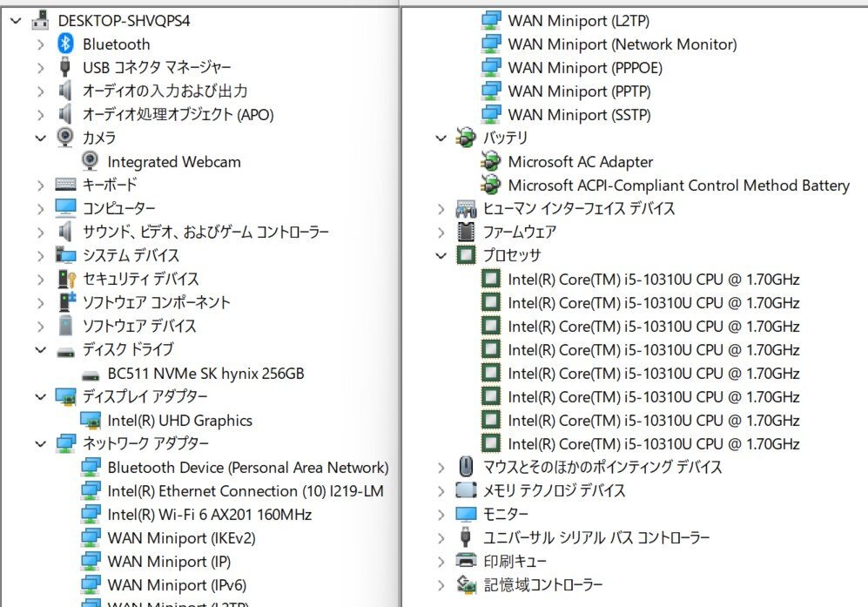The height and width of the screenshot is (607, 868).
Task: Select the Intel(R) UHD Graphics adapter icon
Action: [x=91, y=421]
